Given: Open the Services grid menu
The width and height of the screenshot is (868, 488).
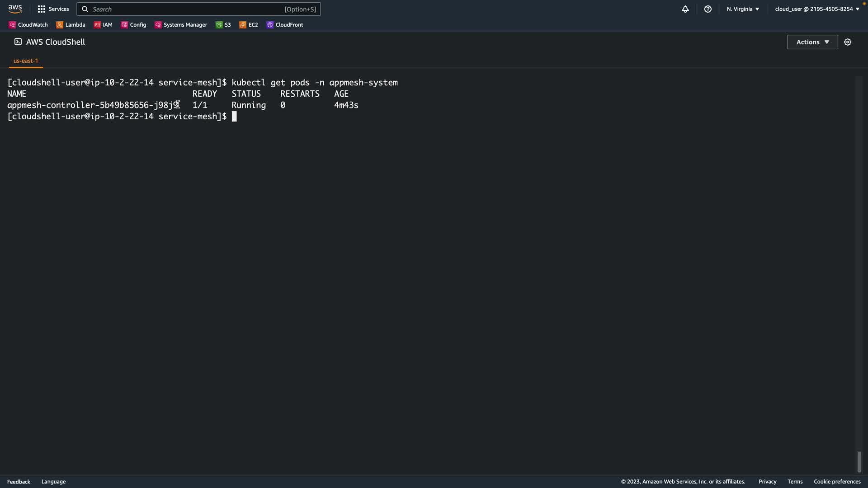Looking at the screenshot, I should (53, 9).
